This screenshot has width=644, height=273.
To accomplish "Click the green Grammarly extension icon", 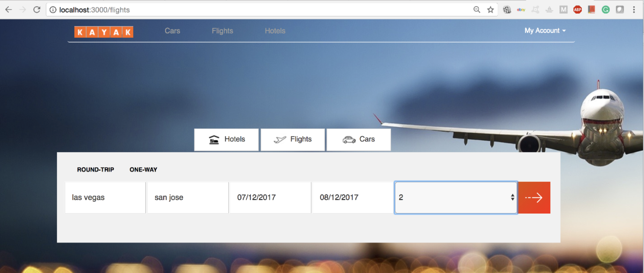I will click(x=605, y=10).
